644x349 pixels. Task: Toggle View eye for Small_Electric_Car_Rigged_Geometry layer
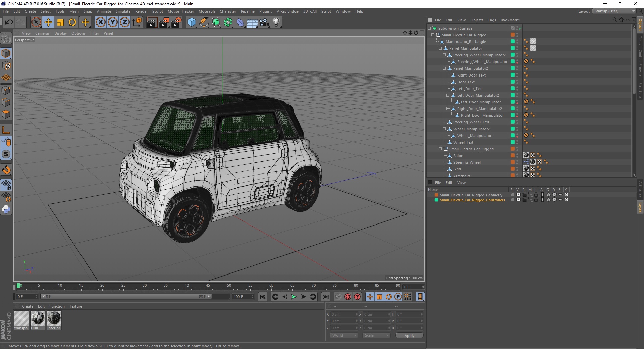click(518, 195)
